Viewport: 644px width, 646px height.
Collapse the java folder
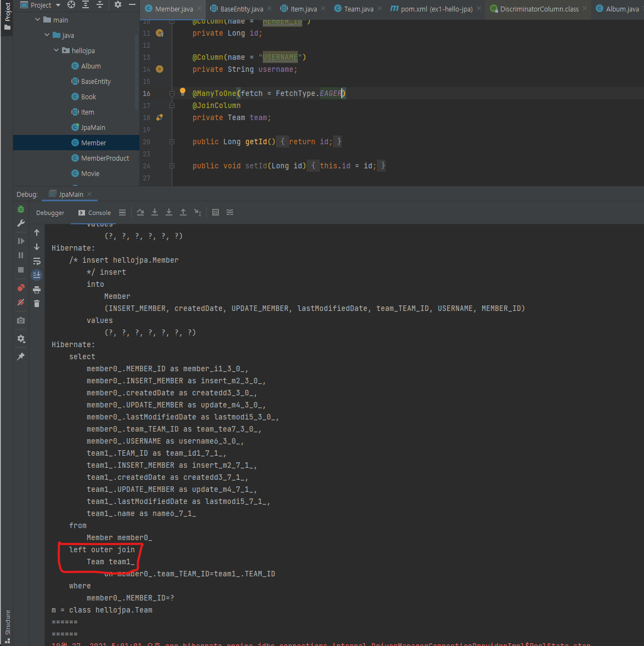click(x=47, y=35)
